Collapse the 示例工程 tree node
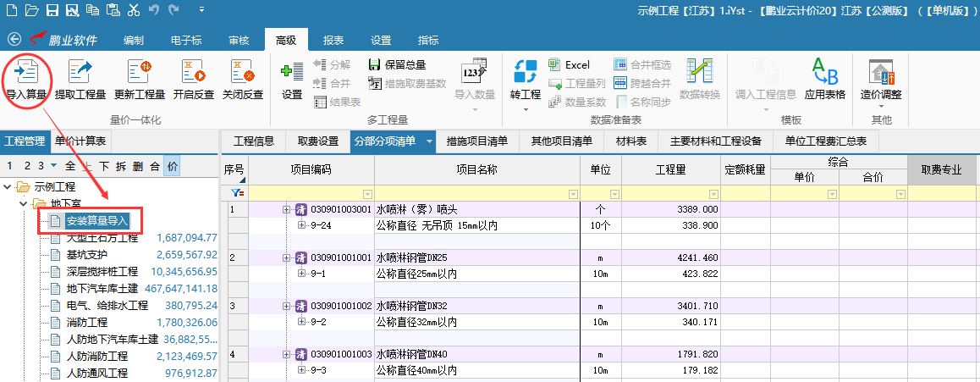 (8, 186)
